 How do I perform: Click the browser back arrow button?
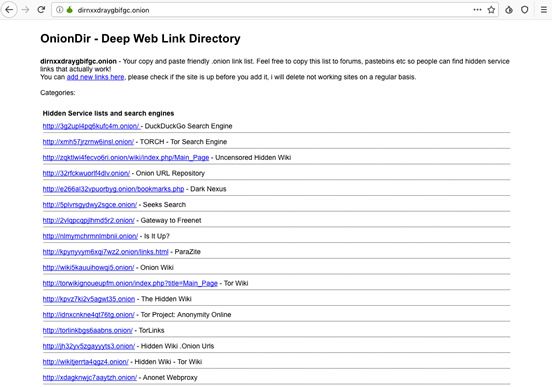9,10
